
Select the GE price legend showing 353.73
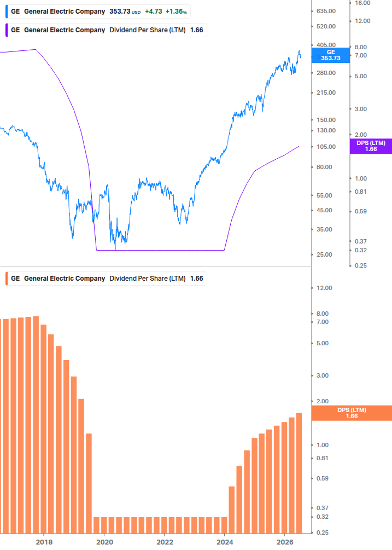point(98,11)
